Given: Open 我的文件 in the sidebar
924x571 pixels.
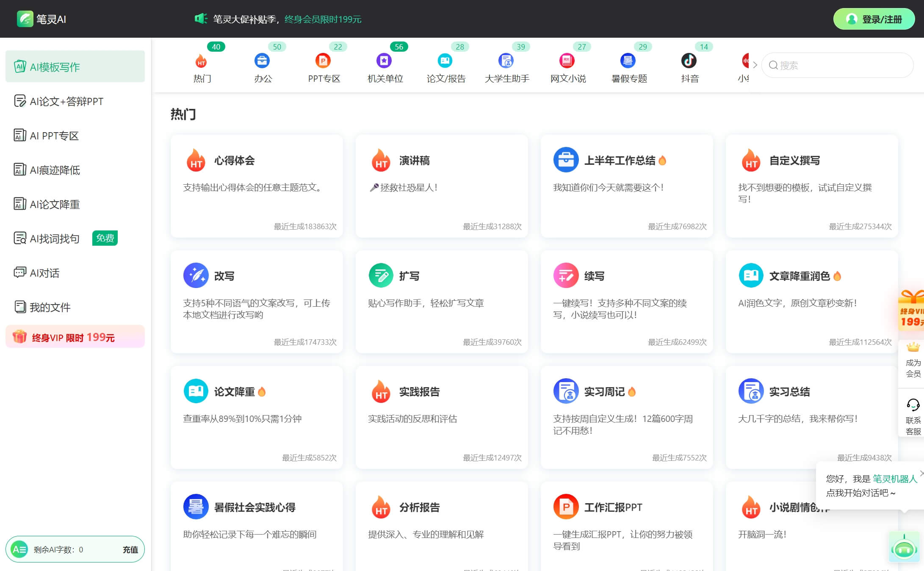Looking at the screenshot, I should [x=19, y=307].
